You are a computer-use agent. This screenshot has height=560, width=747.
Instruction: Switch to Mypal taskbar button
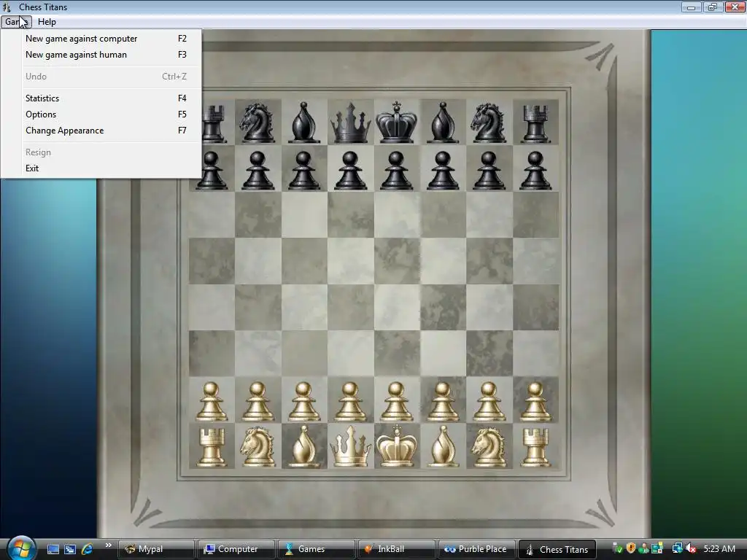tap(156, 549)
